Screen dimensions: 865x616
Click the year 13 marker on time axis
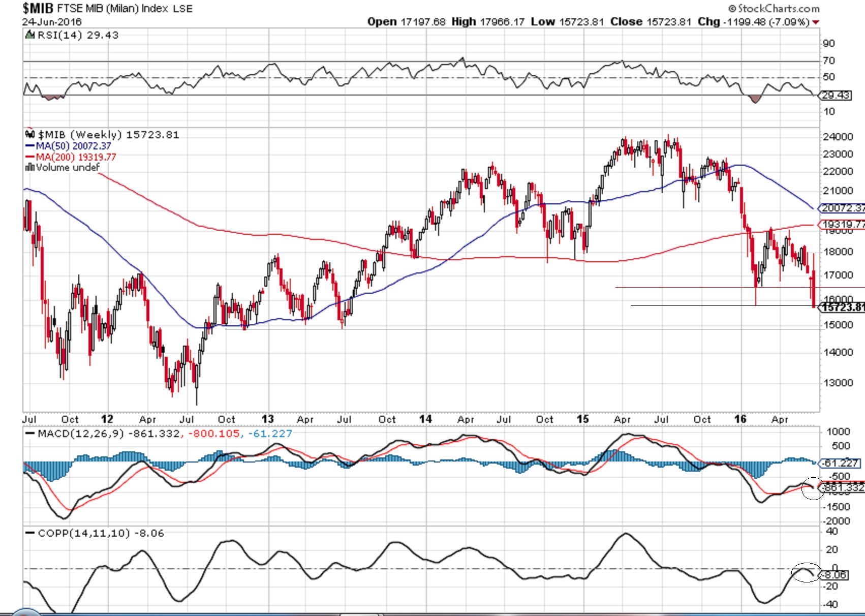[267, 419]
